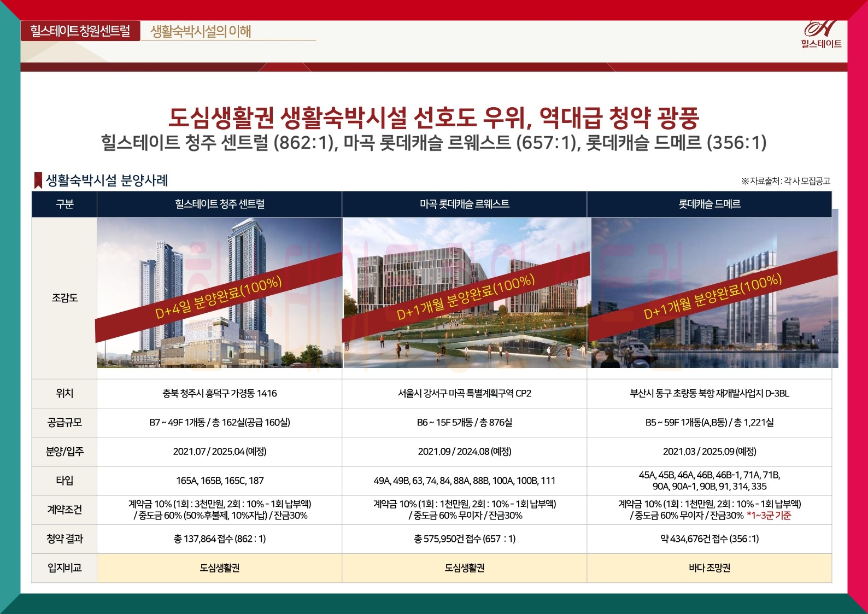Click the '생활숙박시설 분양사례' section title
The height and width of the screenshot is (614, 868).
tap(107, 180)
